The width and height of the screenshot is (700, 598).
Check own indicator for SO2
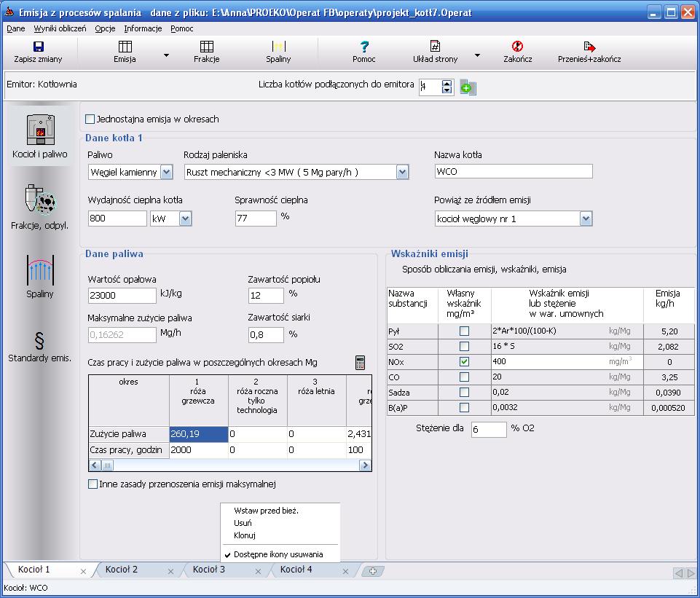(464, 346)
